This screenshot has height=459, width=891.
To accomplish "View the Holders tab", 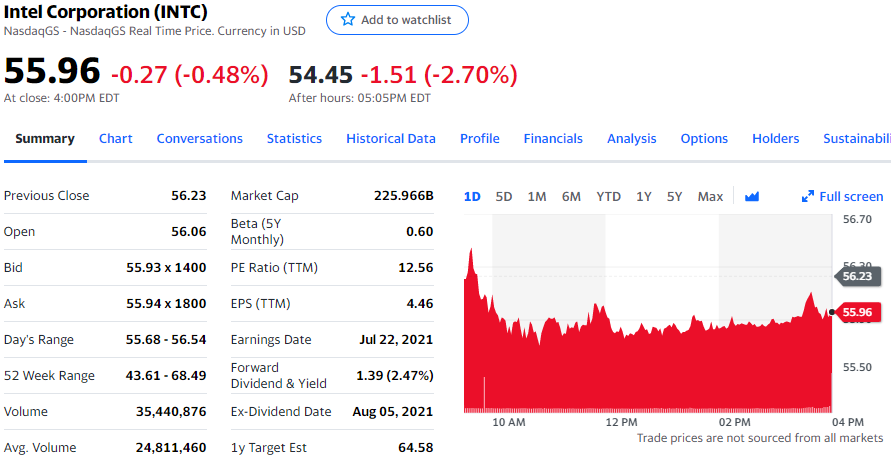I will [776, 139].
